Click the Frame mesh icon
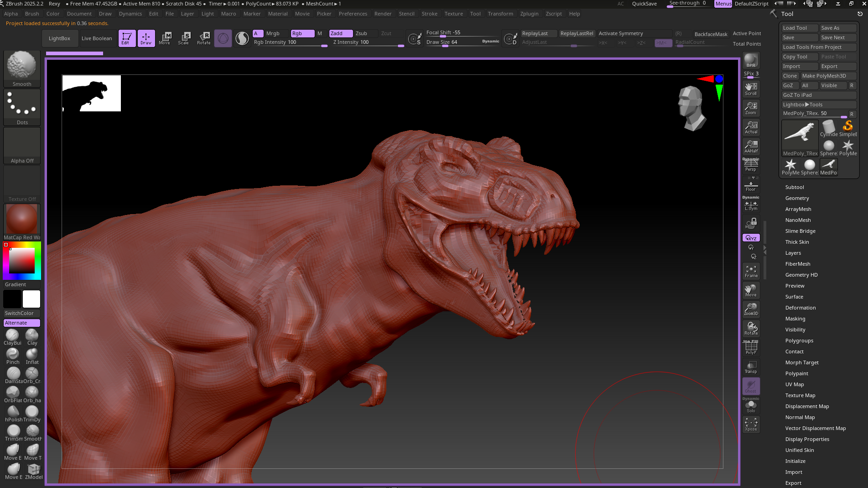This screenshot has width=868, height=488. (751, 271)
